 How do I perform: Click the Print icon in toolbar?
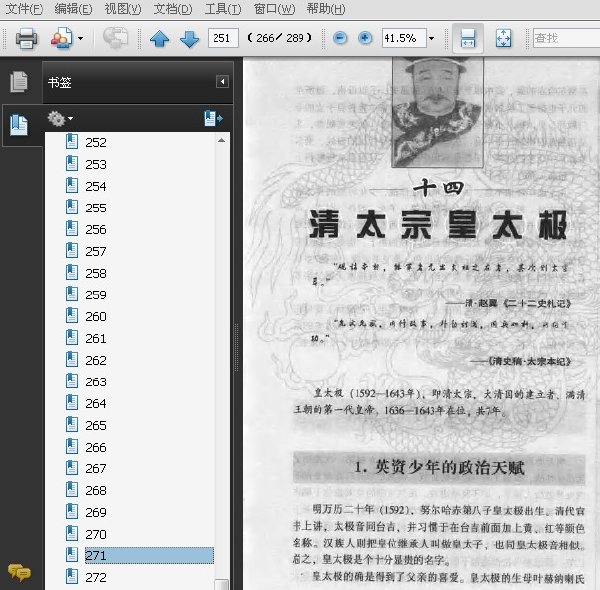(x=26, y=38)
